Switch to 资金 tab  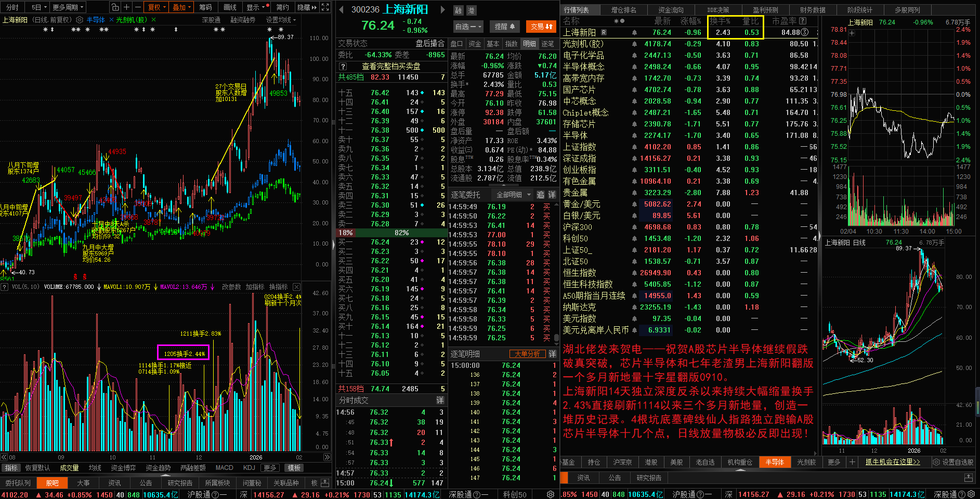[475, 44]
